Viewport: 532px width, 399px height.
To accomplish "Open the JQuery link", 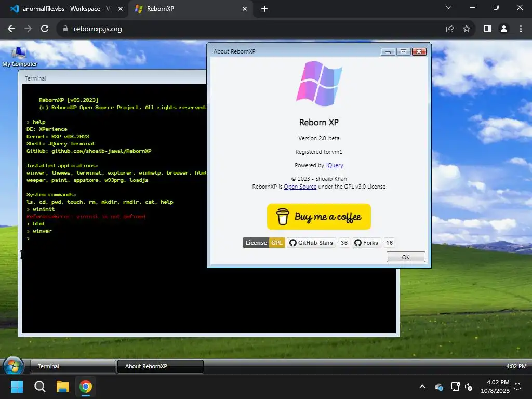I will pos(335,165).
